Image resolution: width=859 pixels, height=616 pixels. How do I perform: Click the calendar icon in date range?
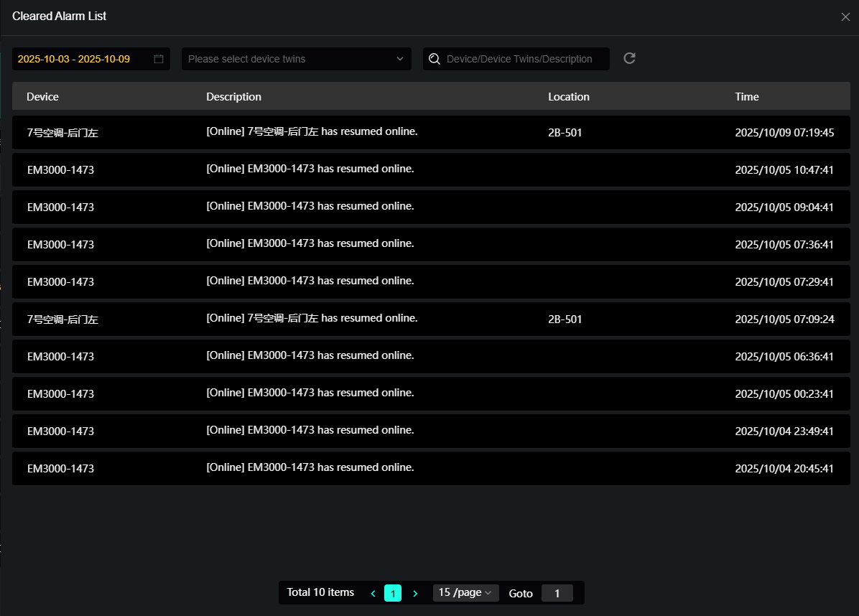click(159, 59)
